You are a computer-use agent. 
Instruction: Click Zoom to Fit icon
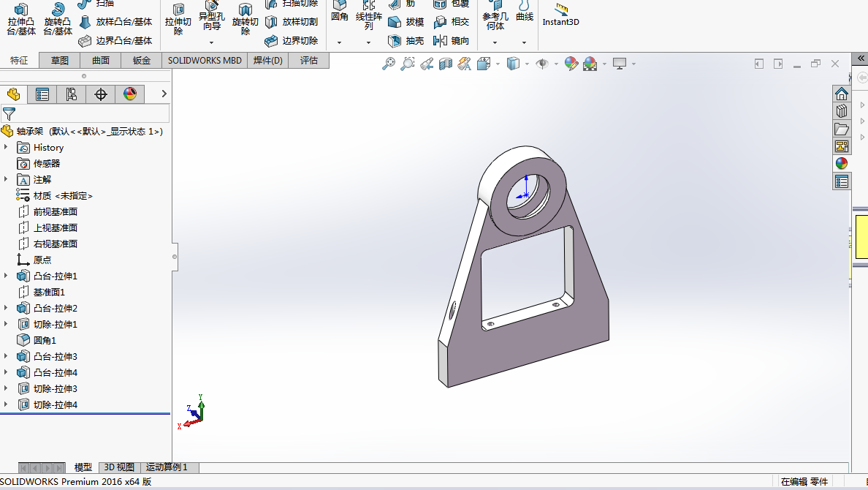click(x=389, y=64)
